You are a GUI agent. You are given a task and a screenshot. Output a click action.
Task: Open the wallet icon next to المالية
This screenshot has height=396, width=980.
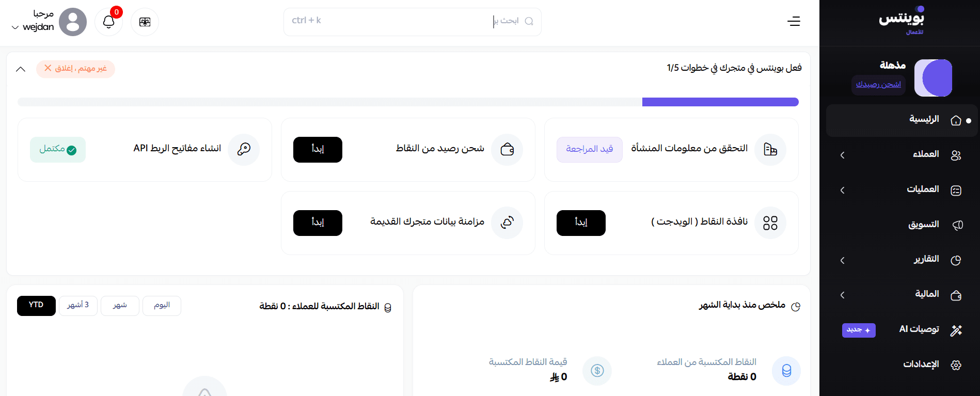[x=956, y=295]
